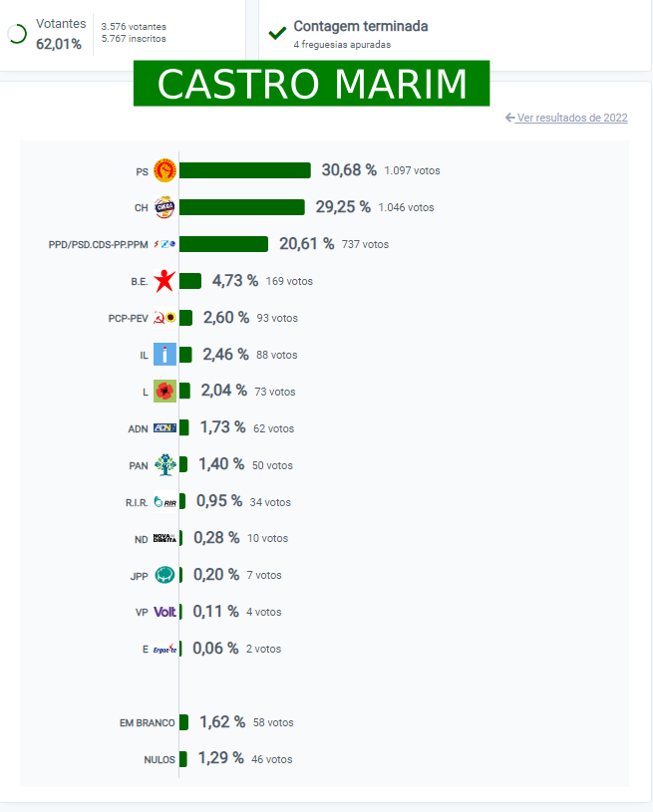Click the B.E. red star icon
Image resolution: width=653 pixels, height=812 pixels.
tap(164, 281)
